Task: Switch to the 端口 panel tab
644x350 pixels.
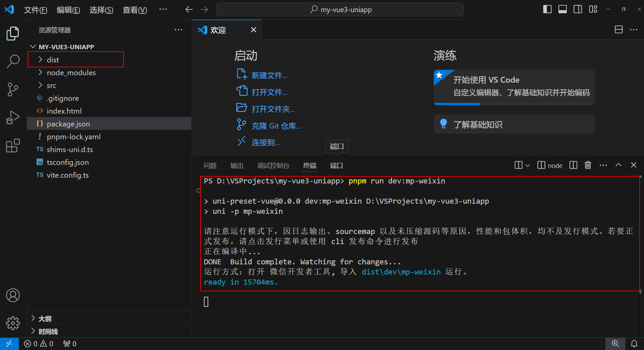Action: click(x=336, y=166)
